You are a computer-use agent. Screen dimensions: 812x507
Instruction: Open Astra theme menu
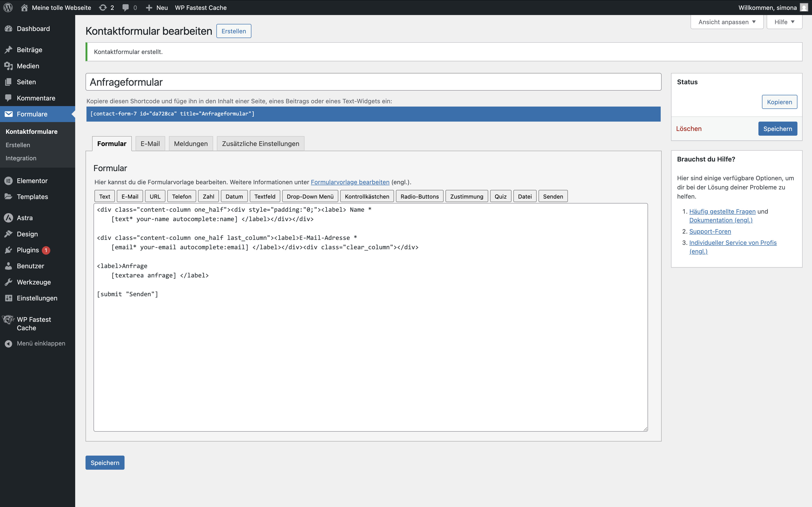click(x=25, y=218)
